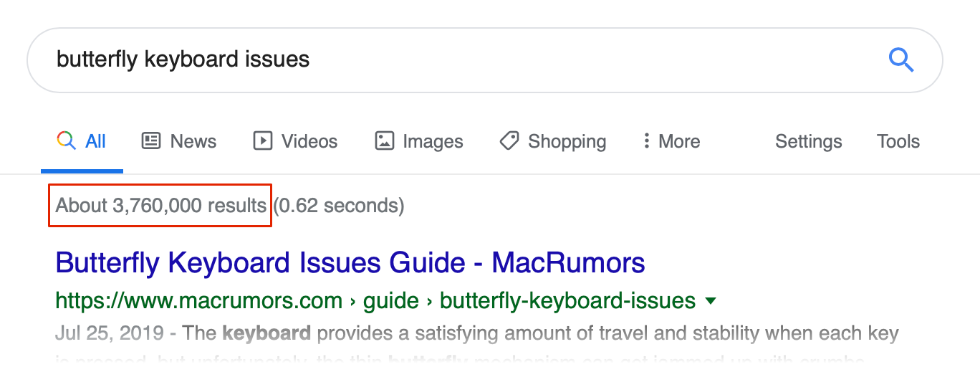This screenshot has width=980, height=367.
Task: Click the https://www.macrumors.com green URL
Action: click(x=199, y=301)
